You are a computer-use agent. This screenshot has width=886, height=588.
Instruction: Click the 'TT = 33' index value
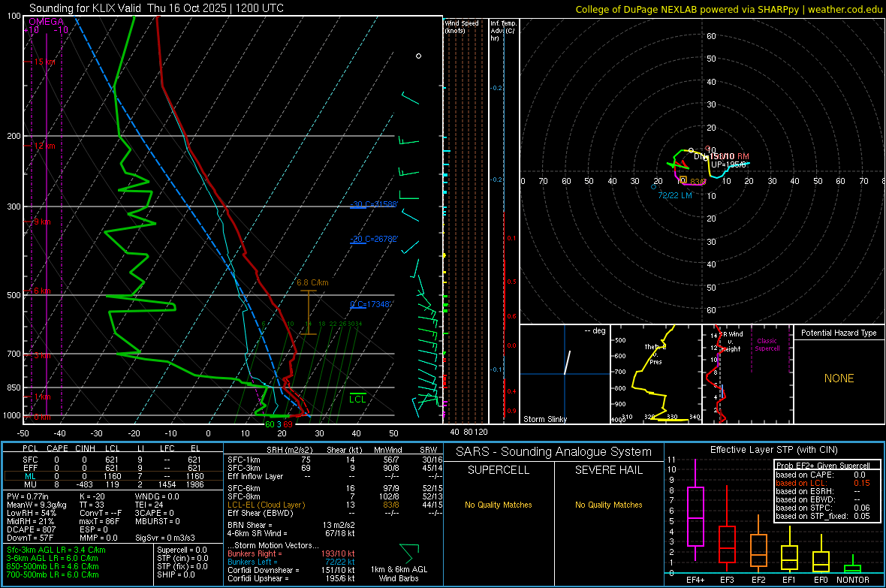(92, 505)
